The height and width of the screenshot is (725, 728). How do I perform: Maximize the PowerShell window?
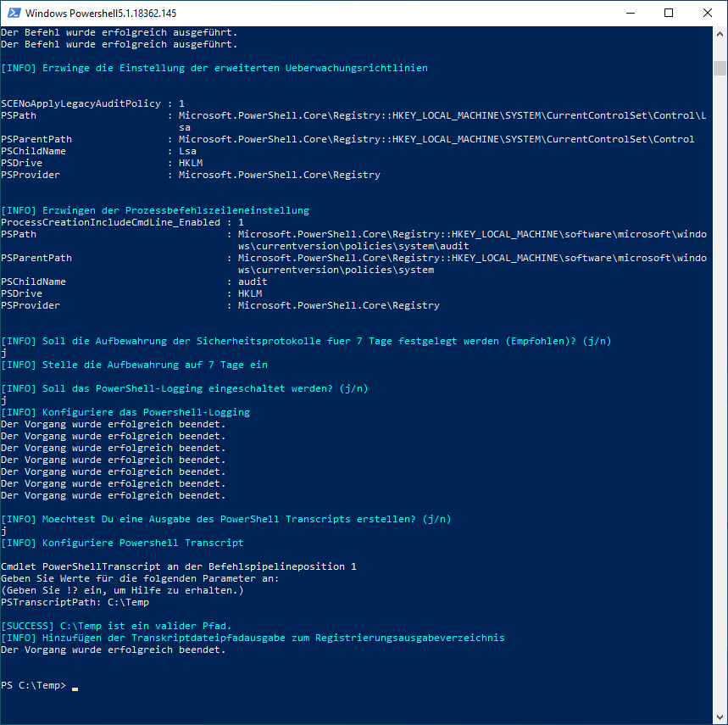tap(669, 13)
